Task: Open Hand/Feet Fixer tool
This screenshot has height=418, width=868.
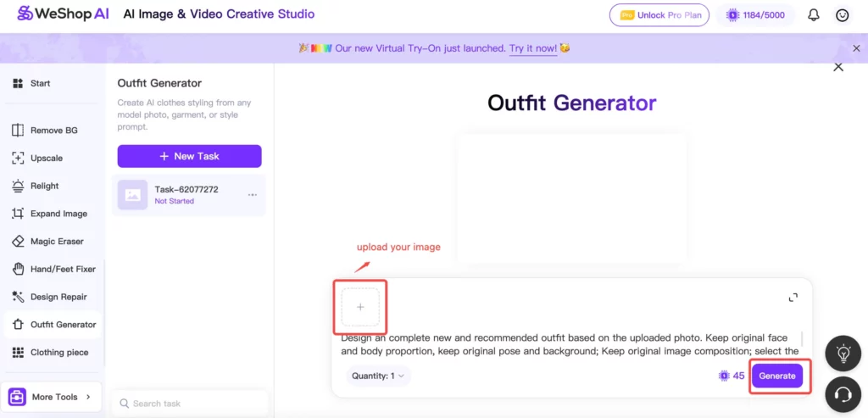Action: point(63,269)
